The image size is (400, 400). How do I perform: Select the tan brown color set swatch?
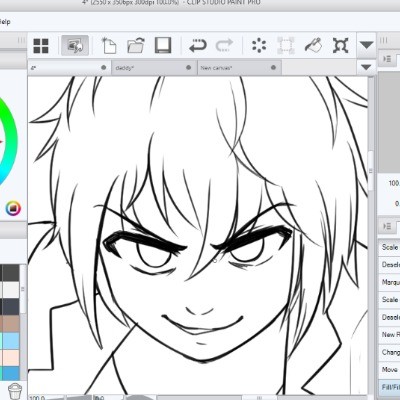coord(11,324)
